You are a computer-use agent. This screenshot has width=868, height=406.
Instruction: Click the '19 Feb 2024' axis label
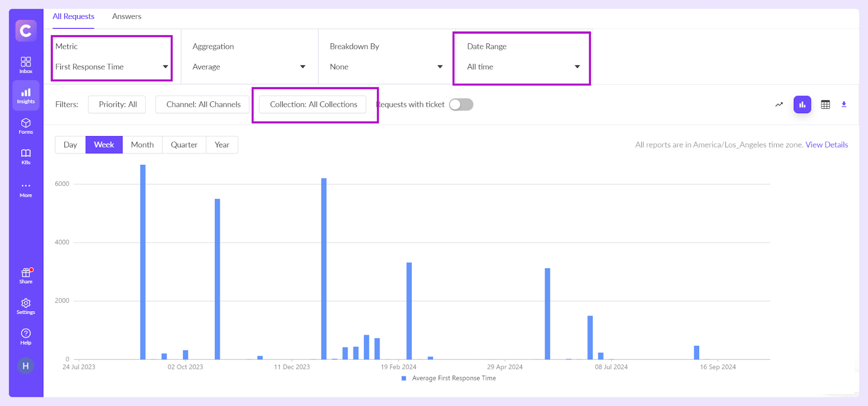[399, 367]
